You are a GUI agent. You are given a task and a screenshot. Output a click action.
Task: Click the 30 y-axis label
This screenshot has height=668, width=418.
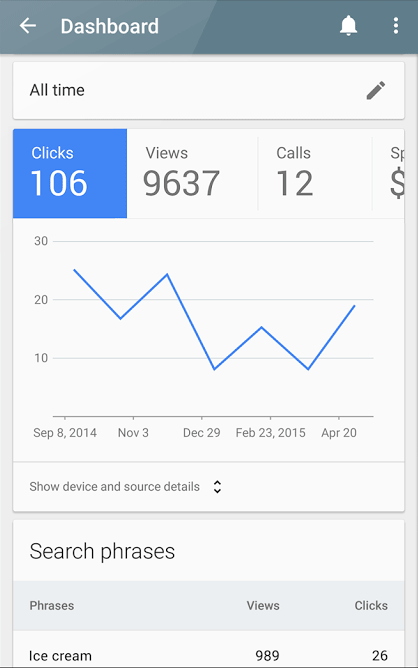41,241
